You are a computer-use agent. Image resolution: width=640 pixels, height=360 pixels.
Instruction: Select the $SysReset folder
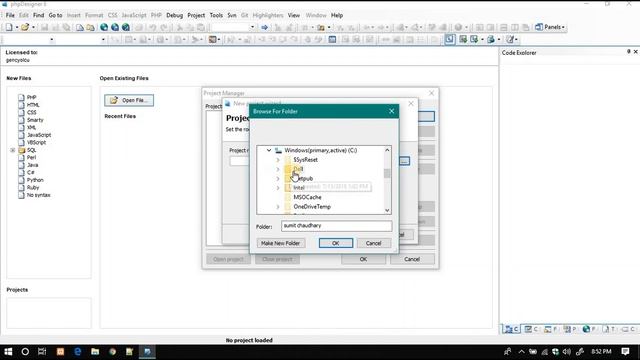coord(305,160)
